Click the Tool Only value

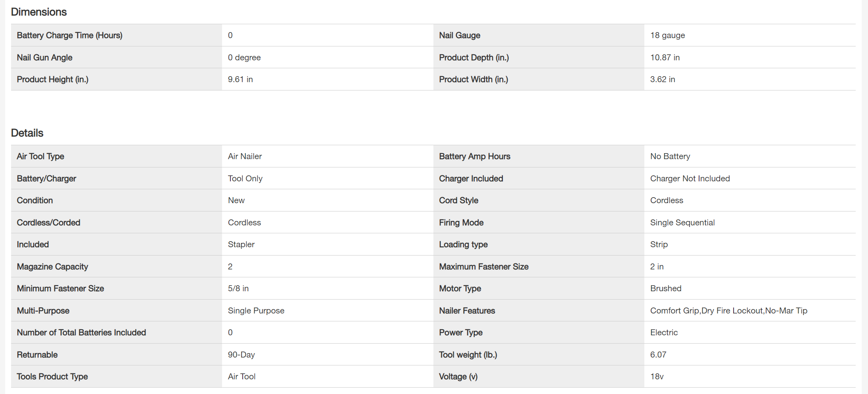tap(245, 179)
